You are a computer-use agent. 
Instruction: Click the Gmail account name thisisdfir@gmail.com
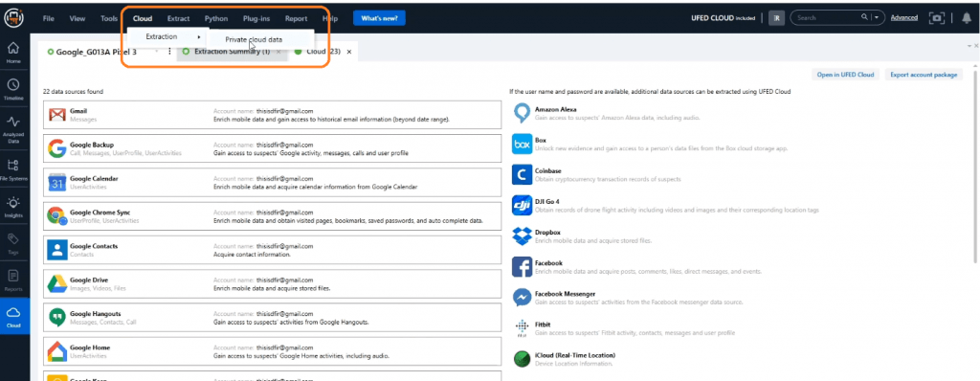click(284, 111)
